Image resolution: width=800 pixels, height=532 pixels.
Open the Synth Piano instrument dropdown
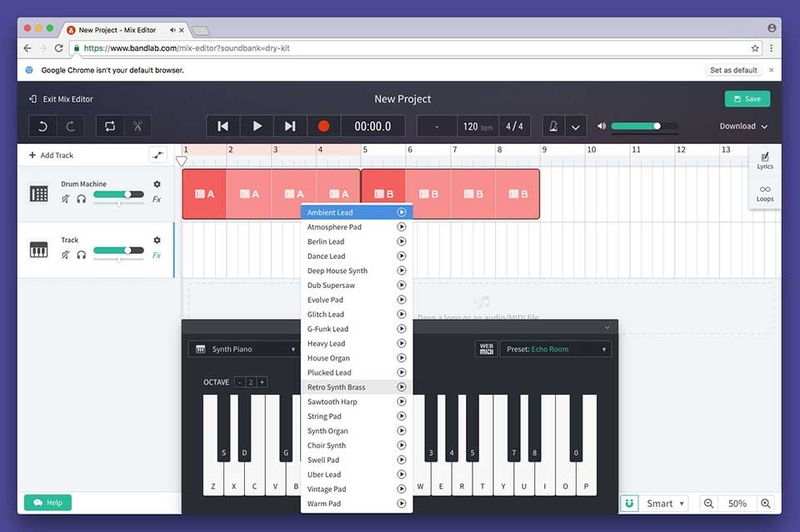point(244,349)
